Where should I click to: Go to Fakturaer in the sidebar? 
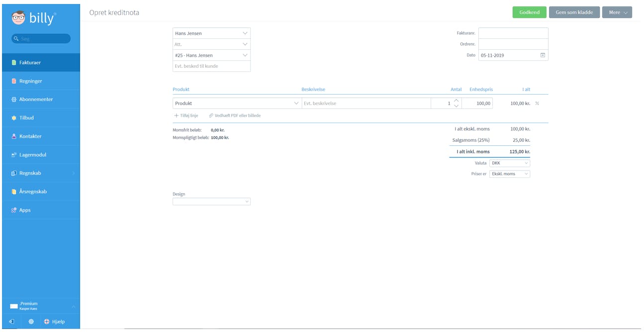41,63
